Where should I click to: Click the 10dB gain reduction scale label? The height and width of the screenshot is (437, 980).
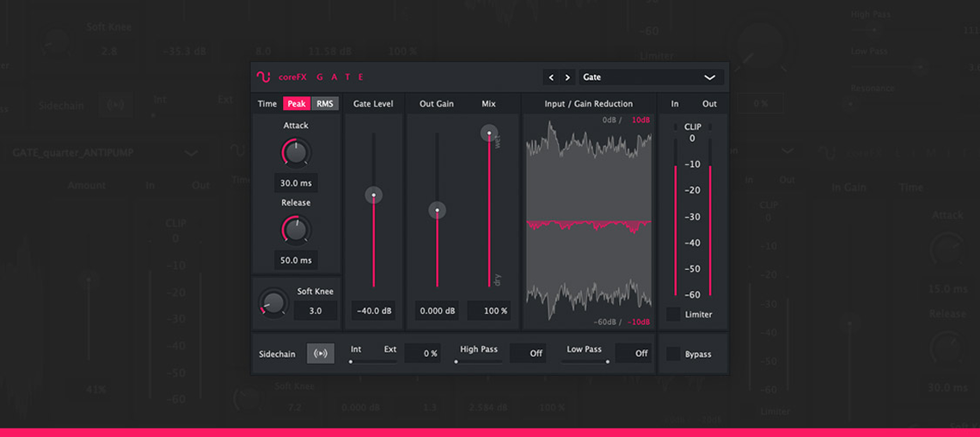[x=641, y=120]
